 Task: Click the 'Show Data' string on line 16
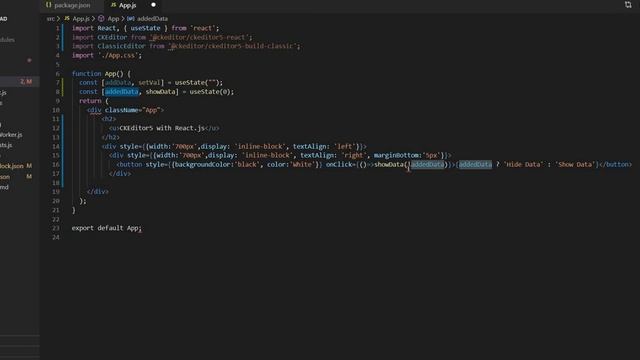point(576,164)
